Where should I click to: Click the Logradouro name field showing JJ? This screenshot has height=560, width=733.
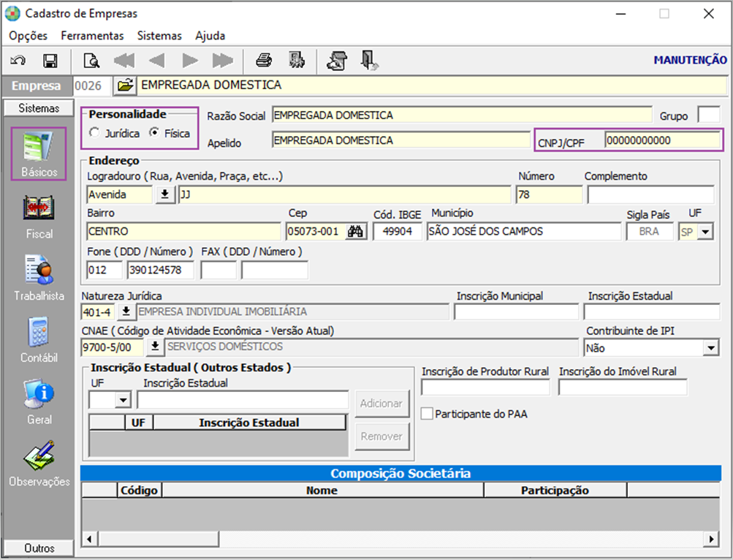(x=344, y=194)
